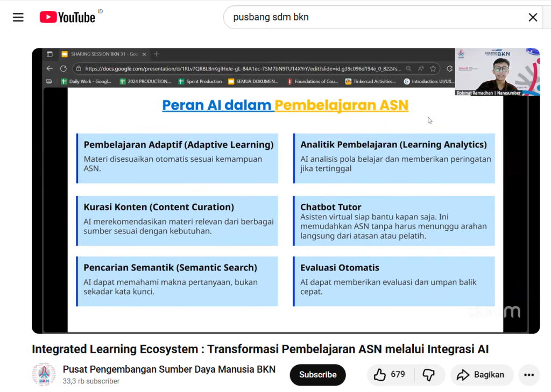Open the three-dot more actions menu

point(529,375)
